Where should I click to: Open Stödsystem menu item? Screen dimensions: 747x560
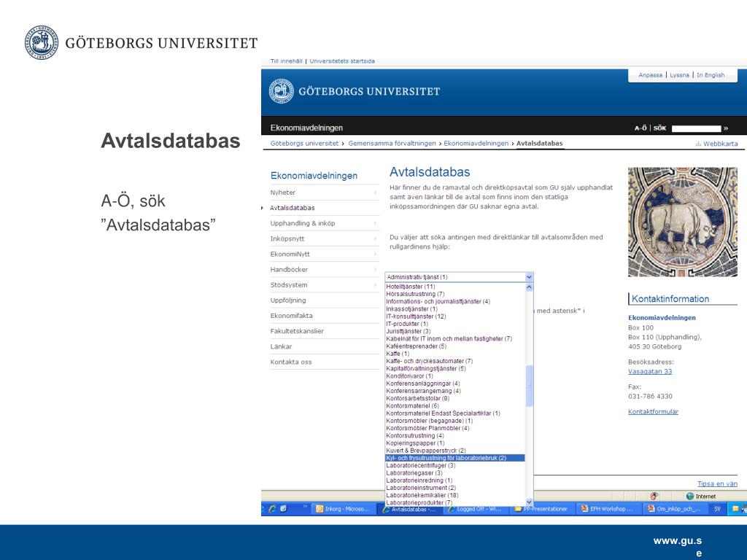pyautogui.click(x=289, y=285)
